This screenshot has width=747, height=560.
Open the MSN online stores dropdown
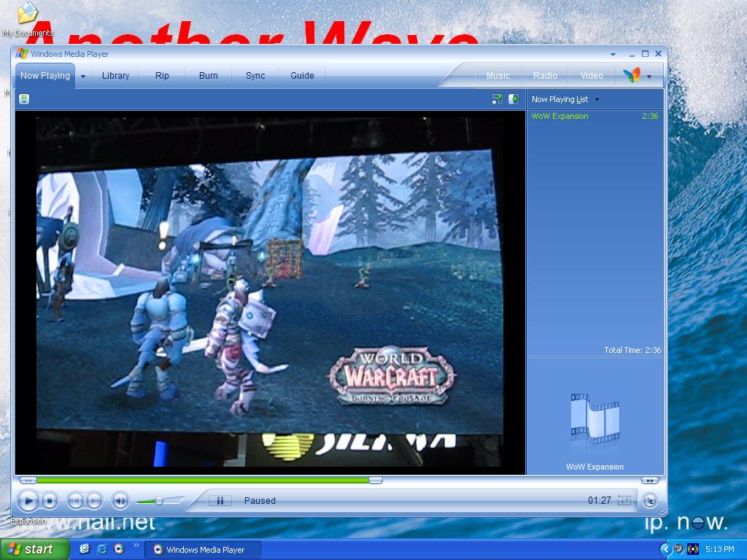[x=649, y=76]
